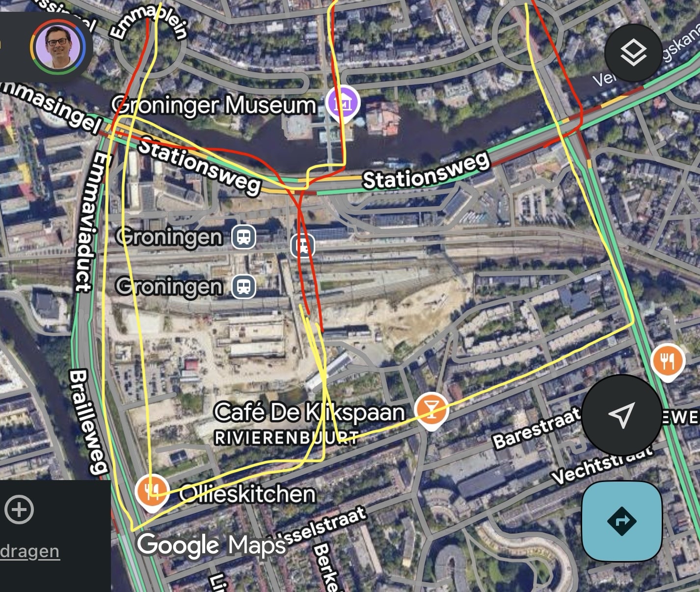Open the 'dragen' underlined link
The height and width of the screenshot is (592, 700).
(x=30, y=551)
